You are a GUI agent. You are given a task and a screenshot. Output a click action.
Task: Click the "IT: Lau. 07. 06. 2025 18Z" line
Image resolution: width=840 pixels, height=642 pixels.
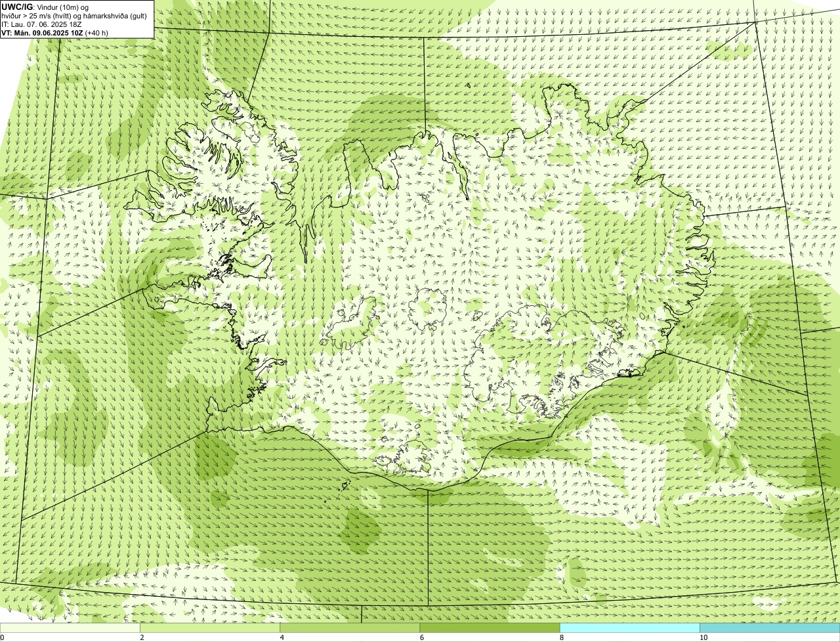(x=41, y=24)
